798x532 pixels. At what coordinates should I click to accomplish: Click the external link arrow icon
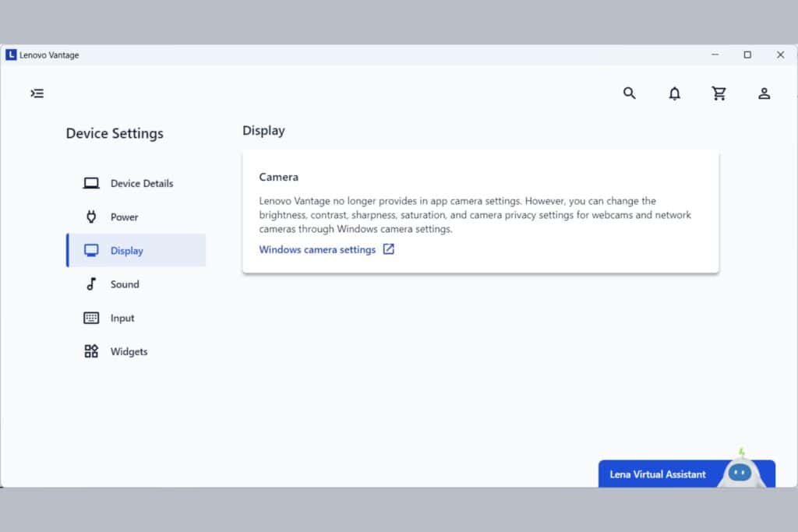coord(388,250)
